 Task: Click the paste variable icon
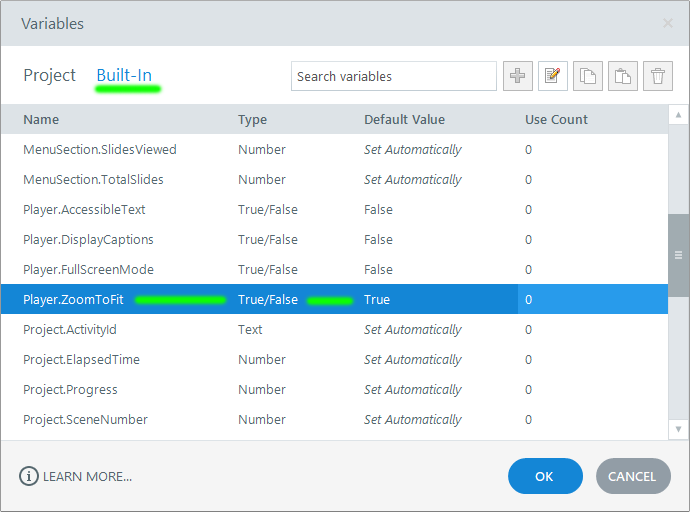click(x=622, y=76)
